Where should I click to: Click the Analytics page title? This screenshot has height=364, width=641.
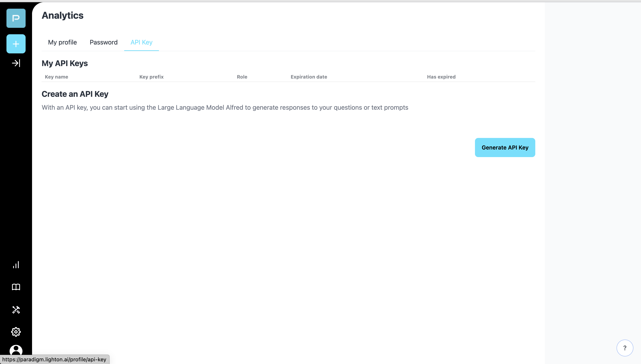pyautogui.click(x=63, y=16)
